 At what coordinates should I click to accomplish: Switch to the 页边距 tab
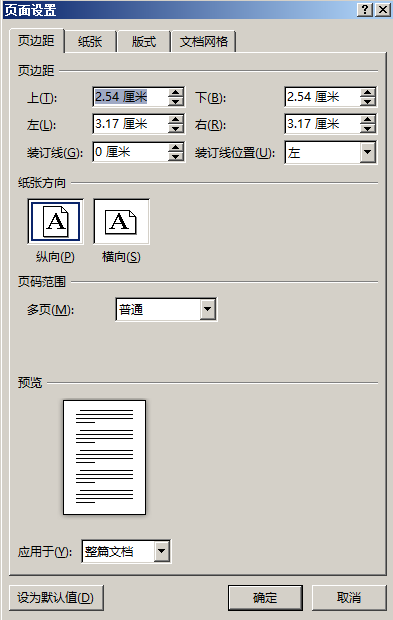click(36, 40)
